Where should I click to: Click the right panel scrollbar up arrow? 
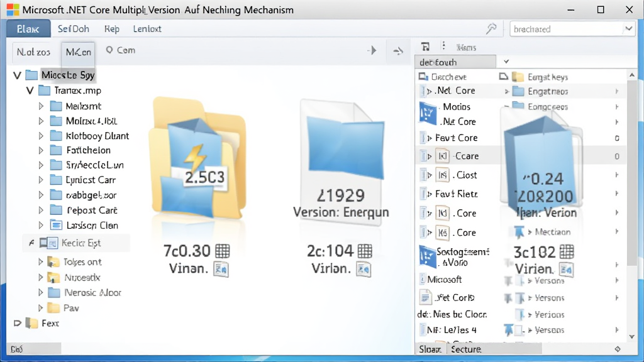631,75
